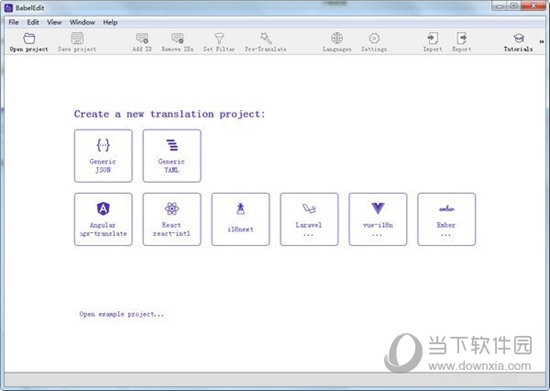Select the Import toolbar icon

click(x=432, y=38)
